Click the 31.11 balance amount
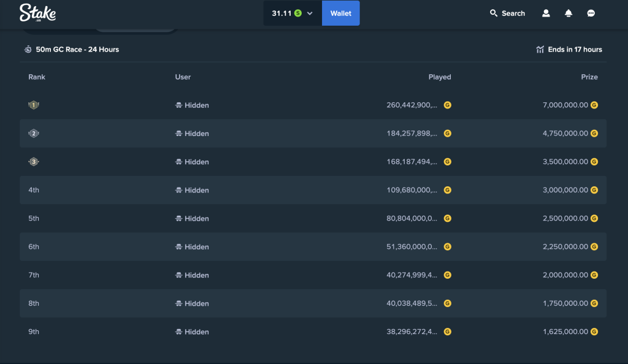 [281, 13]
